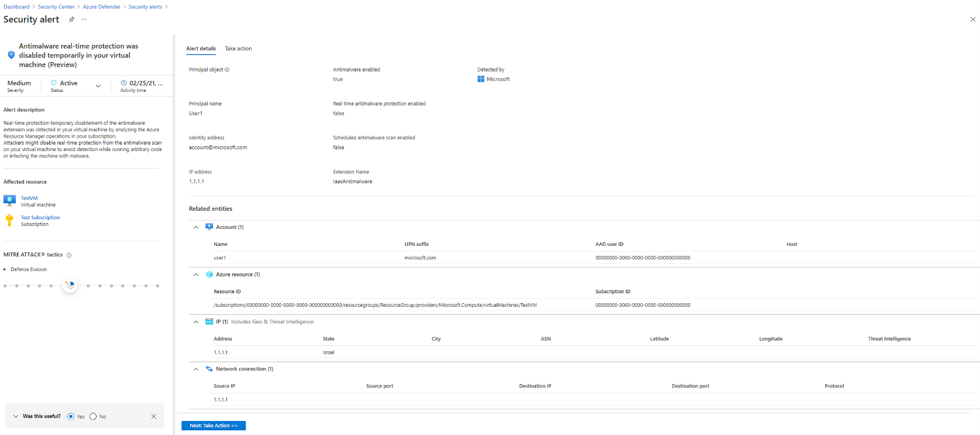
Task: Select No for Was this useful
Action: [x=93, y=416]
